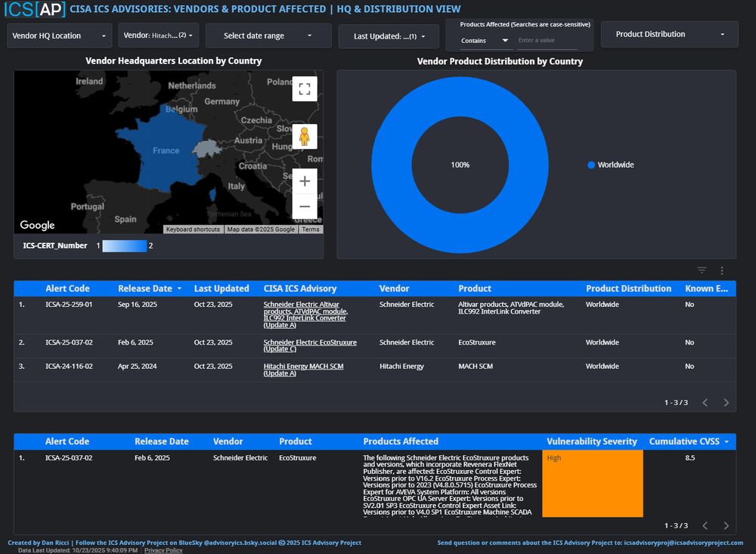Click the Vendor column header in advisory table
This screenshot has height=554, width=756.
394,288
